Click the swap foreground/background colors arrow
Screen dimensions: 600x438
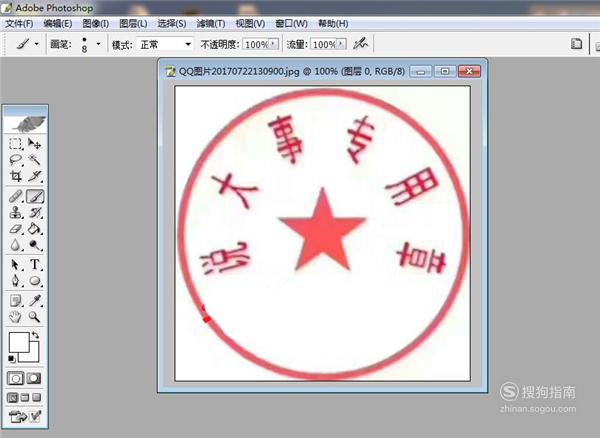click(x=37, y=336)
